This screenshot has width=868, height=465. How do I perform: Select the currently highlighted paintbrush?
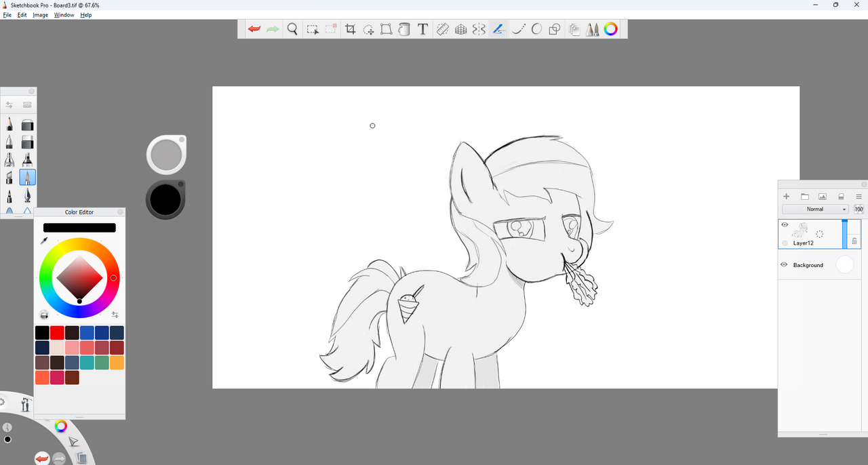pos(28,178)
